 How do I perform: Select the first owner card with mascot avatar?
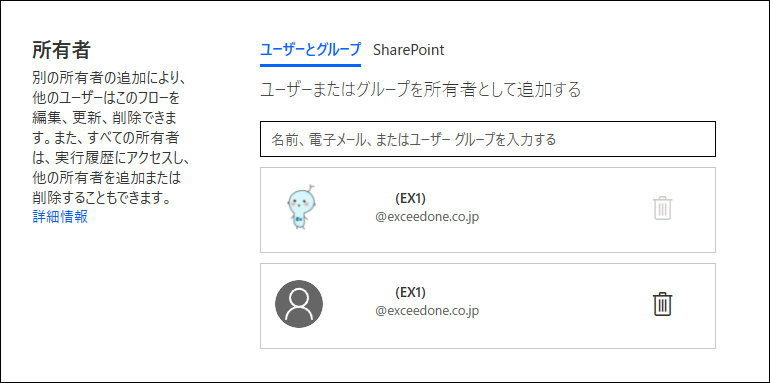click(x=488, y=210)
